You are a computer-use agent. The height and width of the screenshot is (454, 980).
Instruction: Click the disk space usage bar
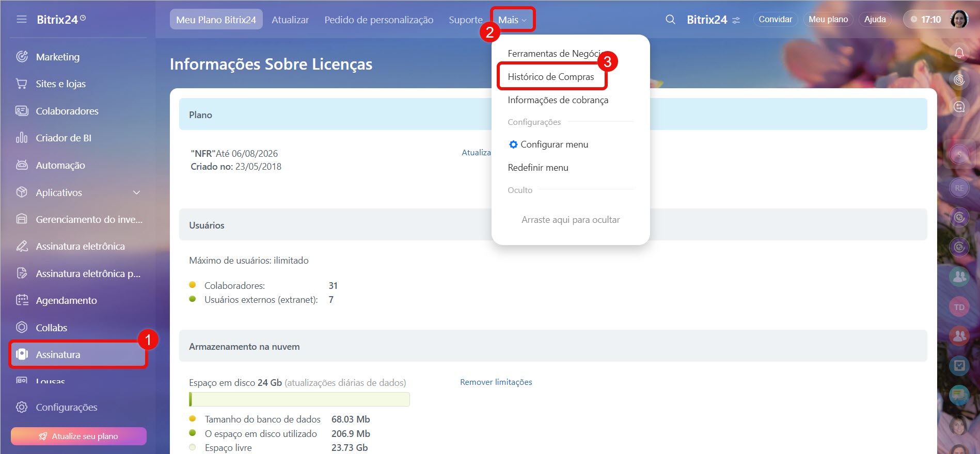(x=299, y=399)
